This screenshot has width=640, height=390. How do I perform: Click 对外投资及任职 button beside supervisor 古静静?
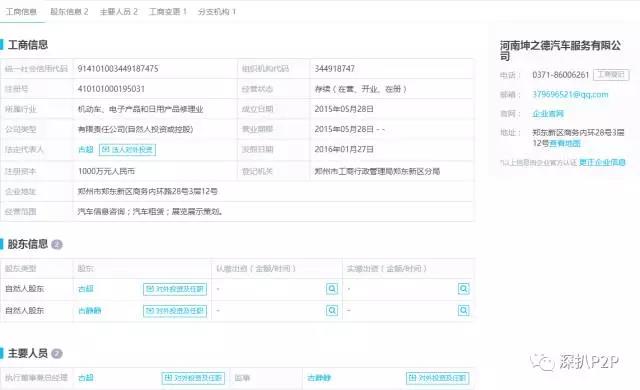tap(438, 378)
